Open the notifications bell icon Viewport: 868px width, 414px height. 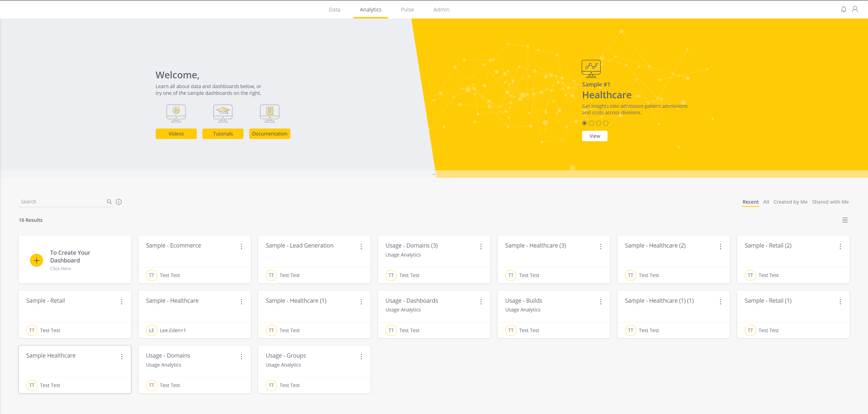tap(843, 9)
